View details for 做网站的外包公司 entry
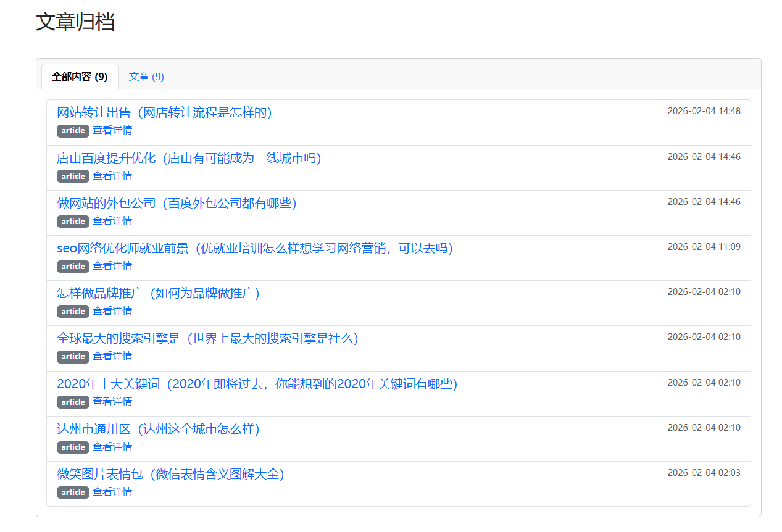The height and width of the screenshot is (532, 782). coord(112,221)
